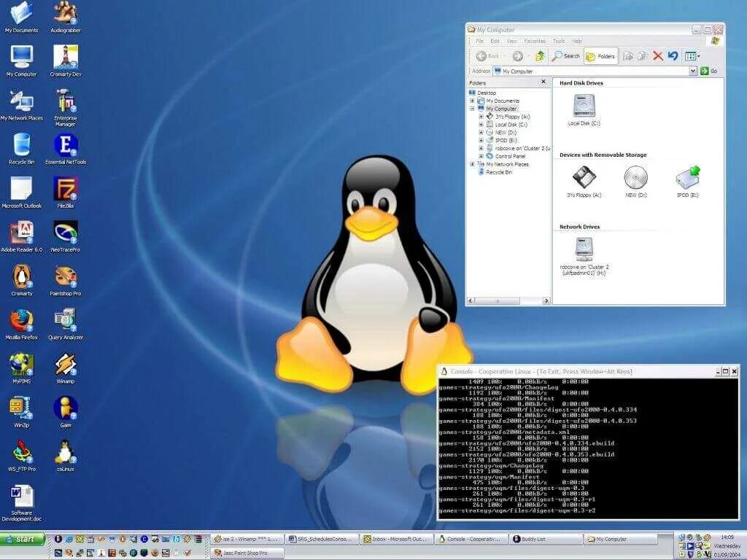747x560 pixels.
Task: Select the Gaim desktop icon
Action: point(66,411)
